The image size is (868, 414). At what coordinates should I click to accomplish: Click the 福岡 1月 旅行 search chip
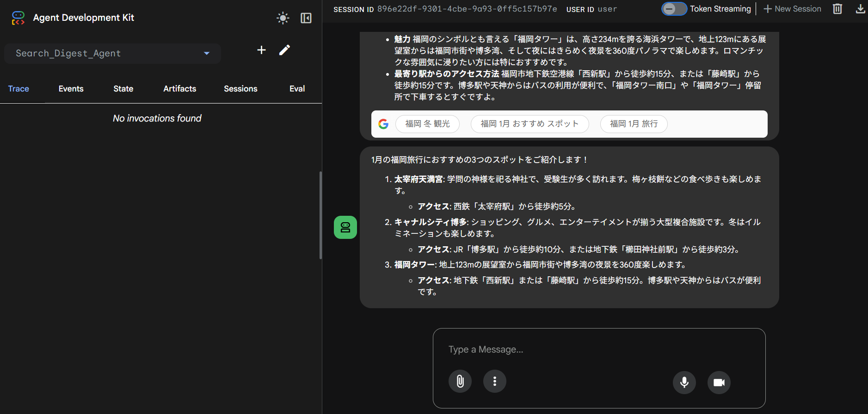click(634, 124)
